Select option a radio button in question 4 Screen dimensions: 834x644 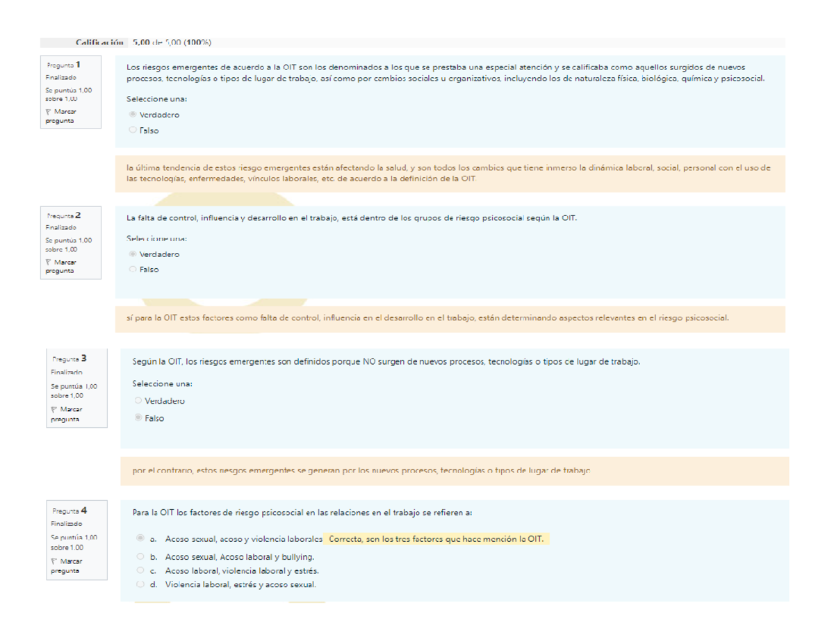140,538
